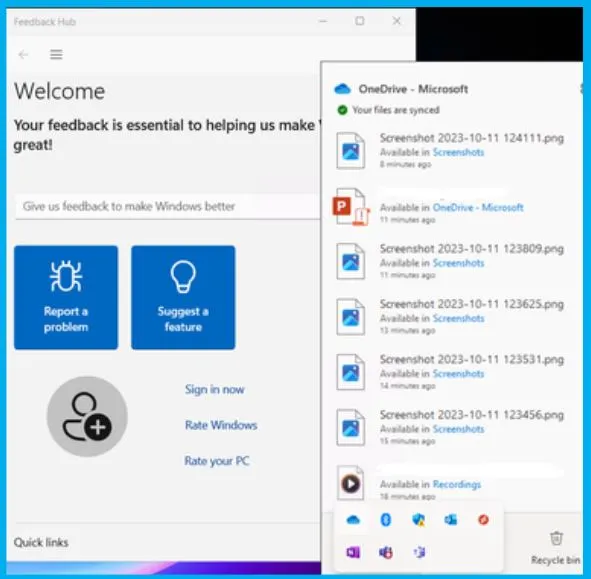This screenshot has width=591, height=579.
Task: Click the 'OneDrive - Microsoft' flyout title
Action: (x=413, y=89)
